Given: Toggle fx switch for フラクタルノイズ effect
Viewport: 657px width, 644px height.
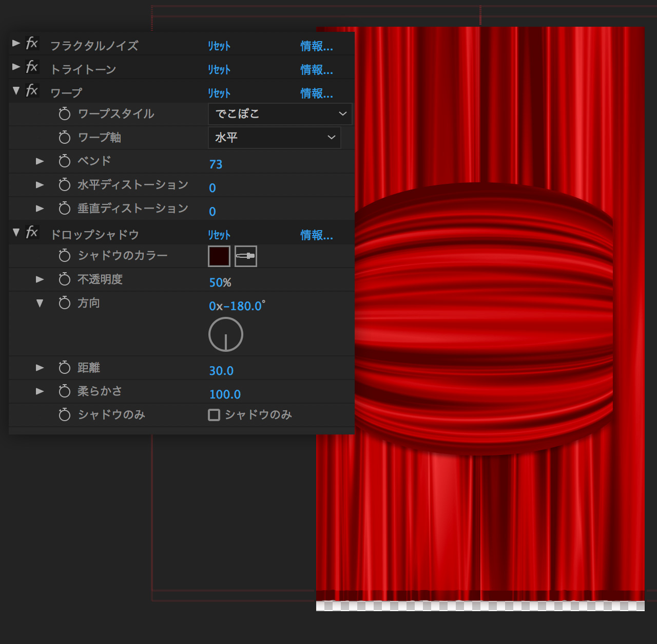Looking at the screenshot, I should [x=32, y=43].
